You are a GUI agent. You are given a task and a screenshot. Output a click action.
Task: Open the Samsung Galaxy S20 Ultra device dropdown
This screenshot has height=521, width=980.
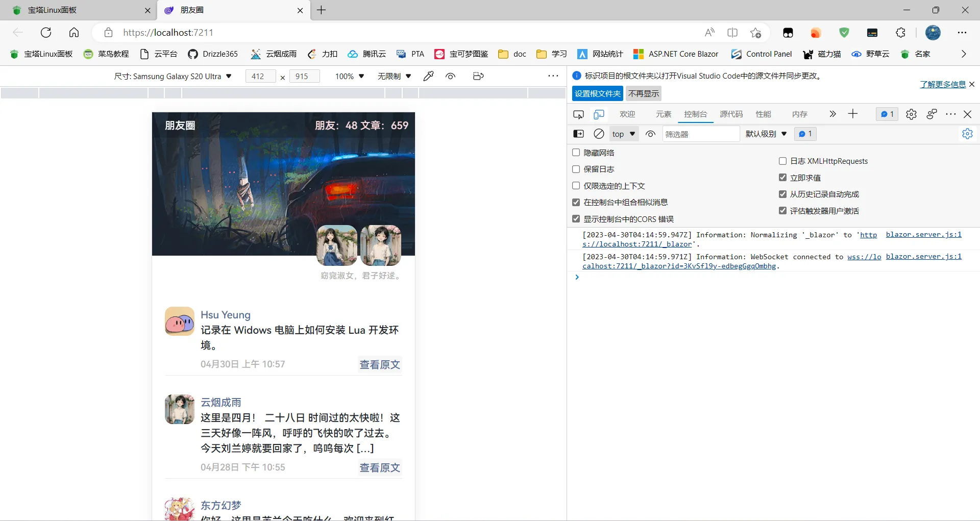[173, 76]
